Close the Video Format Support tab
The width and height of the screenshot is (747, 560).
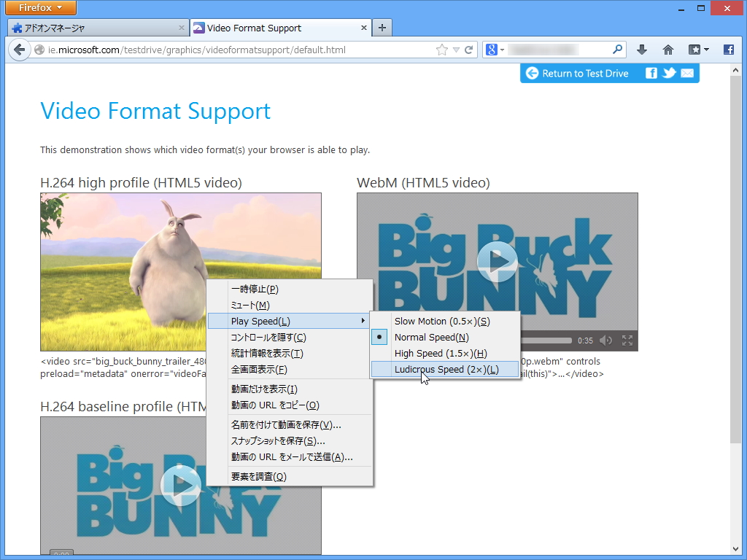click(363, 28)
